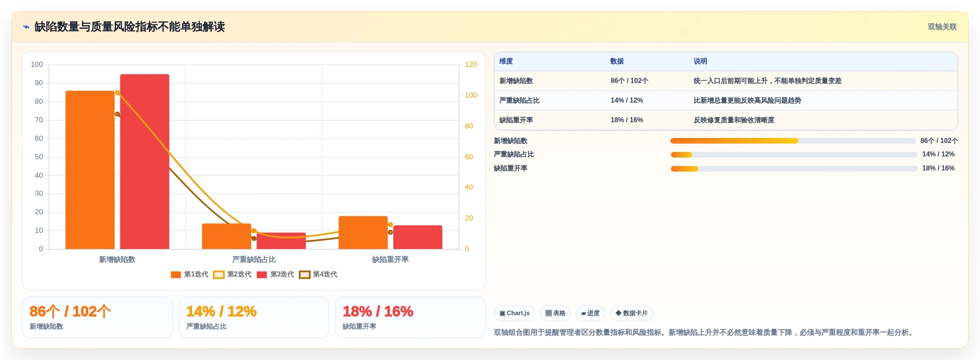Viewport: 980px width, 360px height.
Task: Click table cell 86个 / 102个
Action: click(629, 81)
